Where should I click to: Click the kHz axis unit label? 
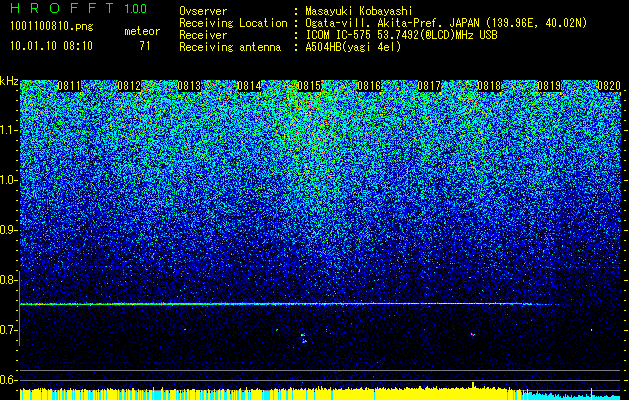(x=9, y=81)
